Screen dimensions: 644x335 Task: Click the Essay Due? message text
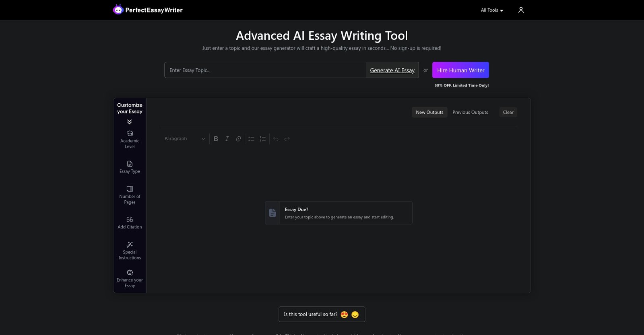(x=297, y=210)
